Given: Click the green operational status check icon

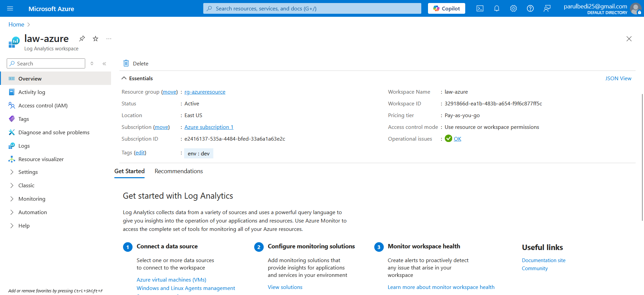Looking at the screenshot, I should (x=448, y=138).
